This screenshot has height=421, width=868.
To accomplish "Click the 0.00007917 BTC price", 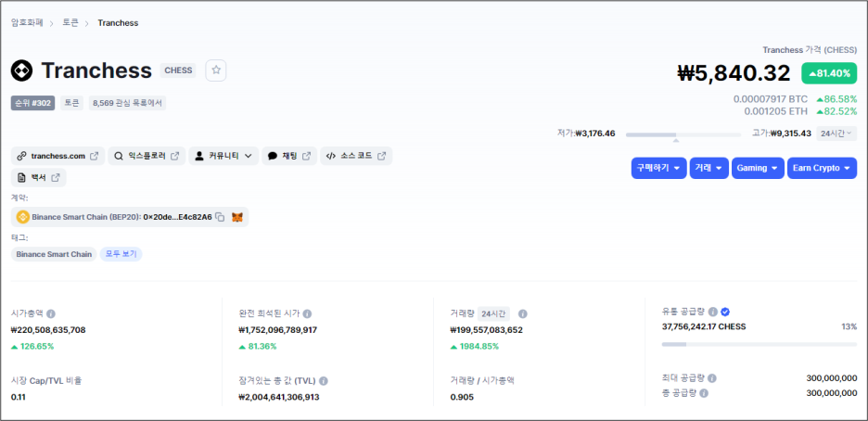I will [x=771, y=99].
